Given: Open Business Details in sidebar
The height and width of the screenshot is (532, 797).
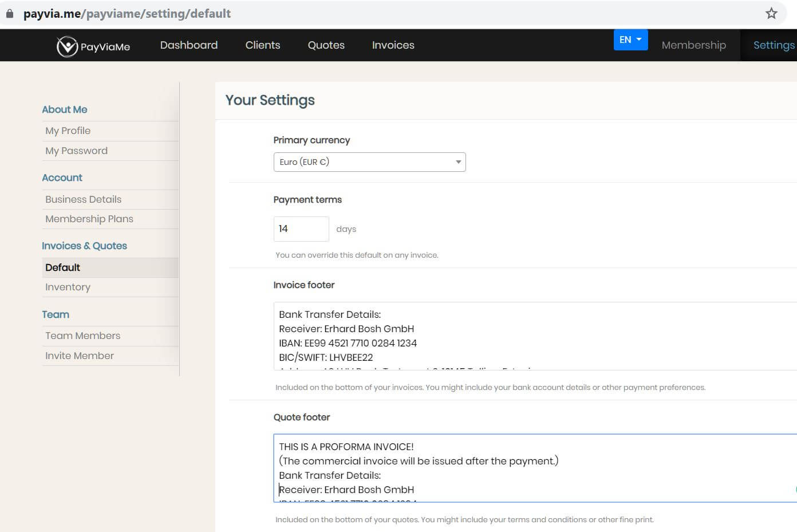Looking at the screenshot, I should [x=110, y=199].
